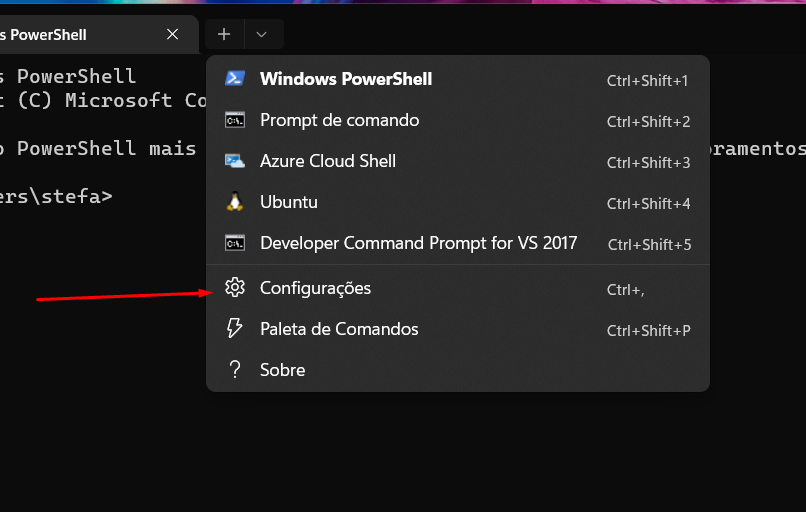
Task: Click inside the terminal prompt area
Action: tap(100, 300)
